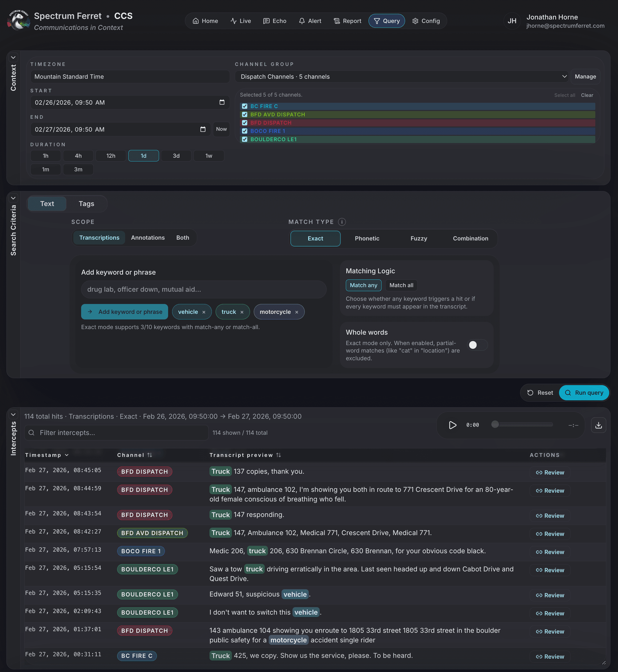Enable the Whole words toggle
Viewport: 618px width, 672px height.
[477, 345]
